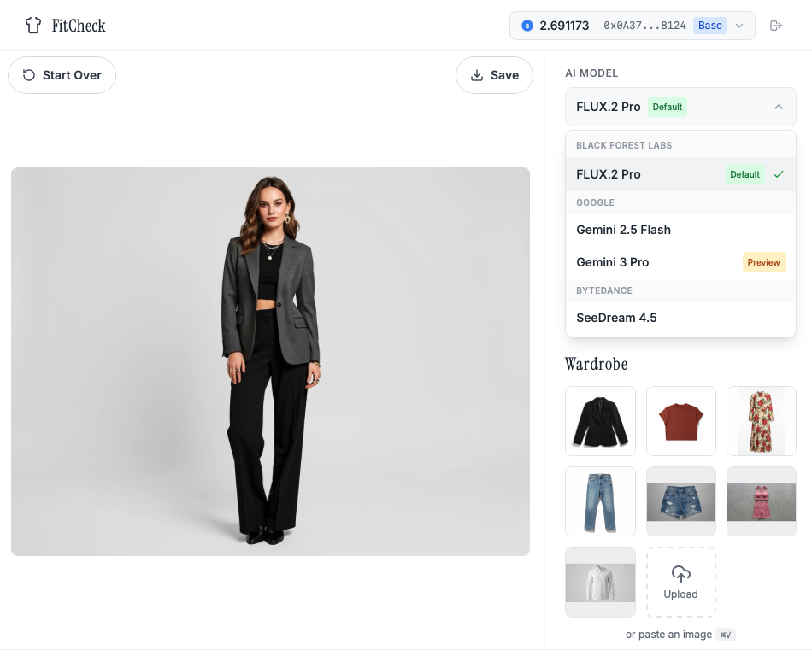The height and width of the screenshot is (650, 812).
Task: Click the Start Over button
Action: pos(62,75)
